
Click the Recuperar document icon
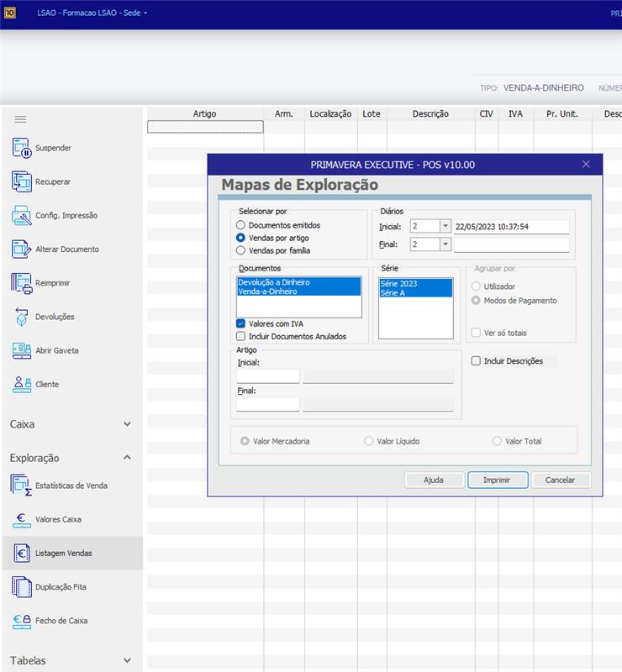pos(22,181)
